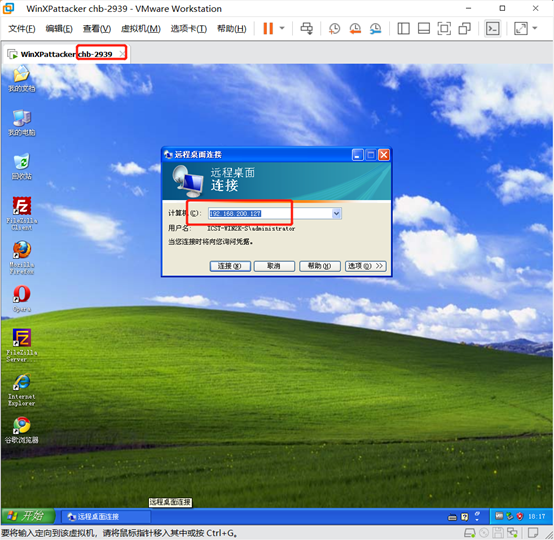Open the 编辑(E) menu
This screenshot has height=540, width=554.
59,29
